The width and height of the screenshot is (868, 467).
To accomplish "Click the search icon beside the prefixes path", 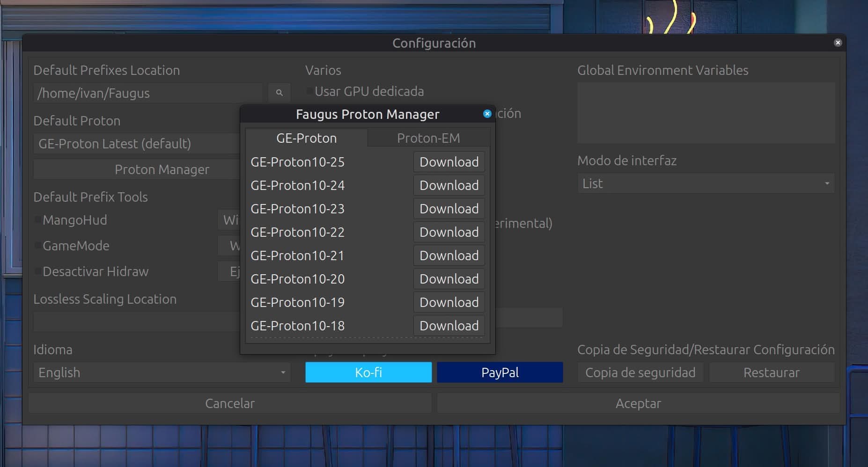I will pyautogui.click(x=279, y=93).
